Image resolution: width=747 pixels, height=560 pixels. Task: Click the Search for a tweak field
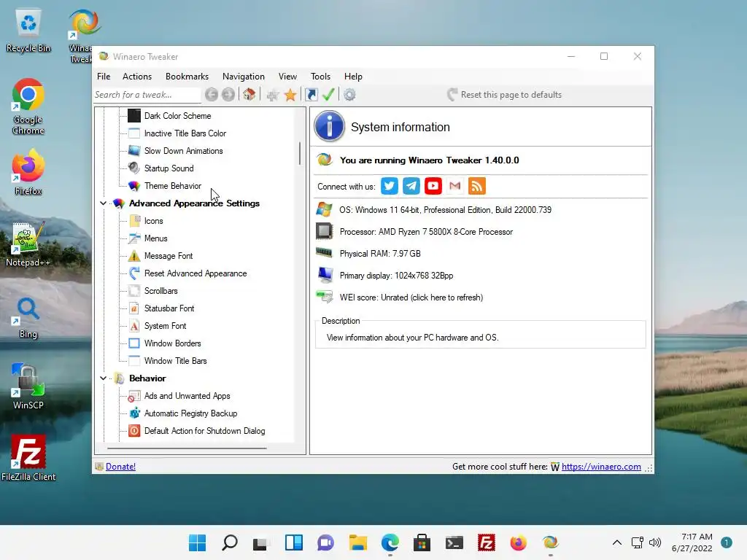coord(147,95)
